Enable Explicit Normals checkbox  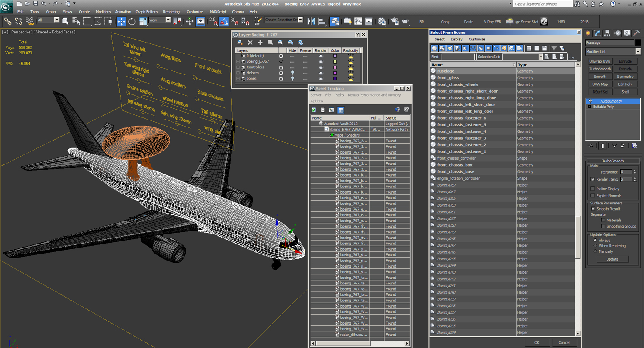pyautogui.click(x=593, y=196)
